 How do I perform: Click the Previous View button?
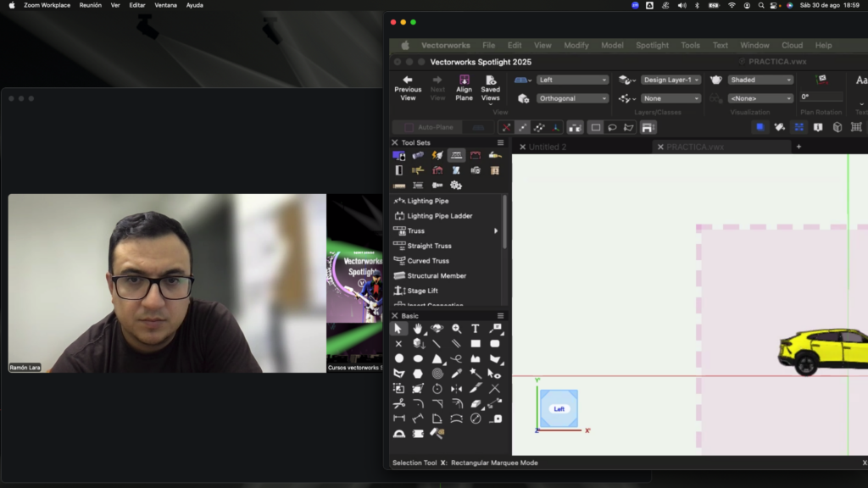pyautogui.click(x=408, y=88)
